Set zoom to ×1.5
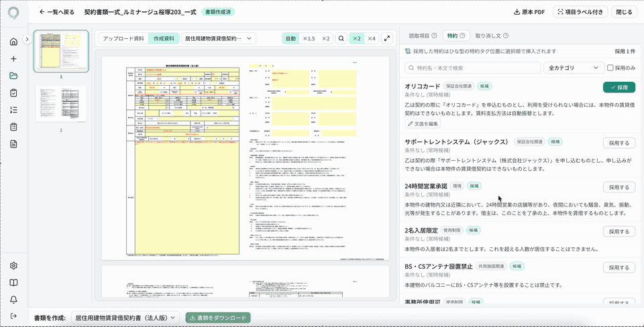 (x=309, y=39)
